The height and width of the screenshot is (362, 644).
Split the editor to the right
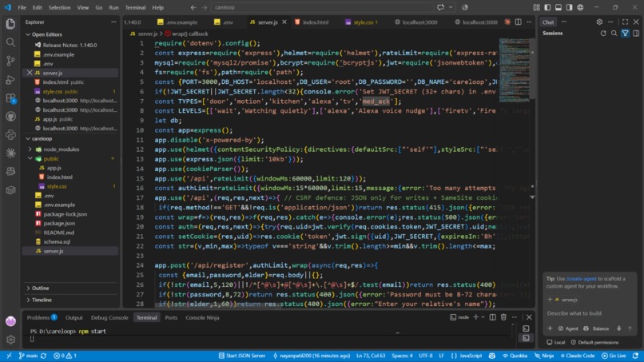[x=519, y=22]
